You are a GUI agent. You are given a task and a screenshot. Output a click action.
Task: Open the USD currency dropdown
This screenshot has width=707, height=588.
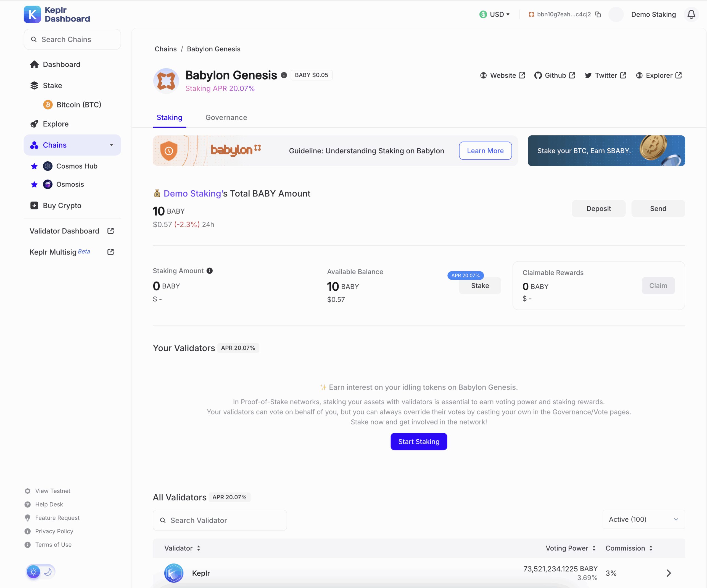tap(495, 14)
